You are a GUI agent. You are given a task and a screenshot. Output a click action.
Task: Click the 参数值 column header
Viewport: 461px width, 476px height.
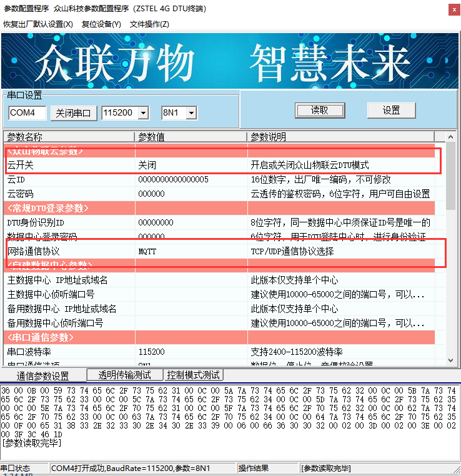[191, 137]
